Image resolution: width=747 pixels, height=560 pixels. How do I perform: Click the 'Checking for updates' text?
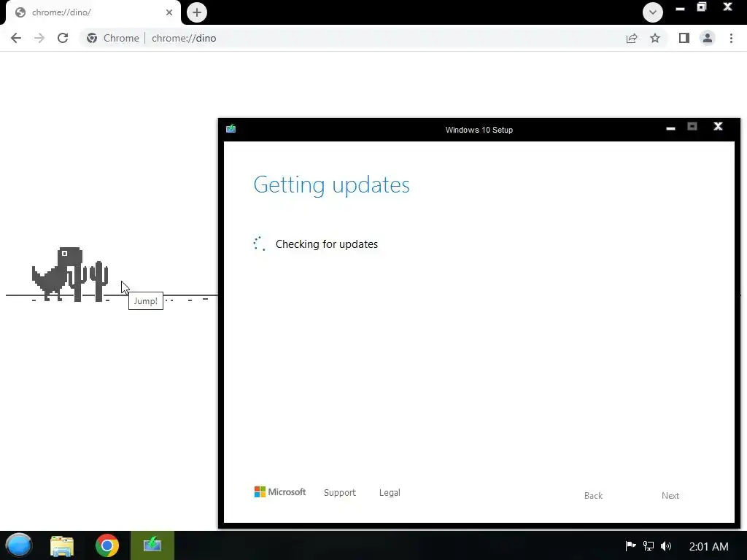coord(327,244)
